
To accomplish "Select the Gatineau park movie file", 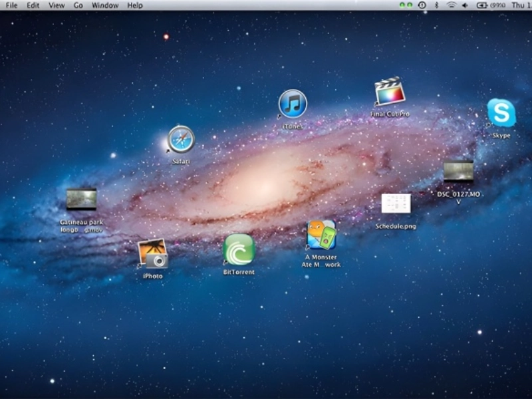I will coord(82,199).
